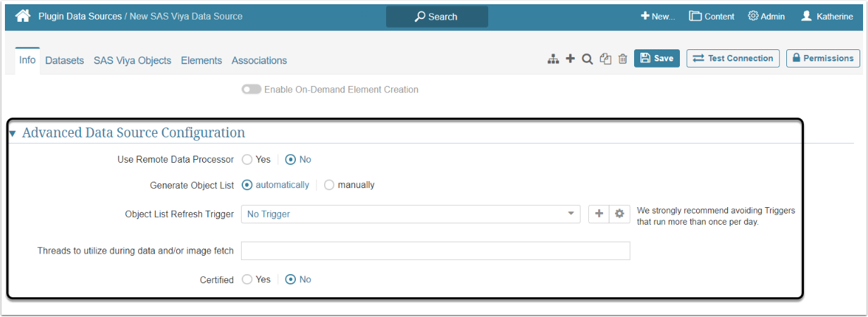868x317 pixels.
Task: Click the plus add icon beside hierarchy icon
Action: pos(570,59)
